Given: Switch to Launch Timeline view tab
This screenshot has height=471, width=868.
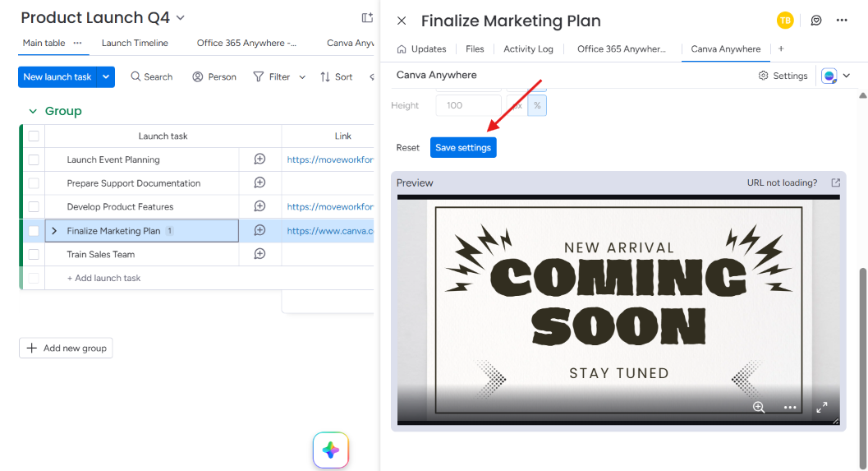Looking at the screenshot, I should [135, 43].
